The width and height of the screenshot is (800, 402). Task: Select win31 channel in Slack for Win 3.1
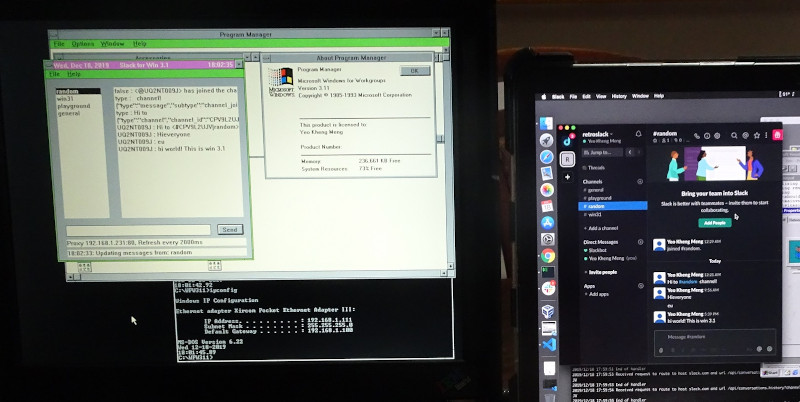pyautogui.click(x=64, y=98)
